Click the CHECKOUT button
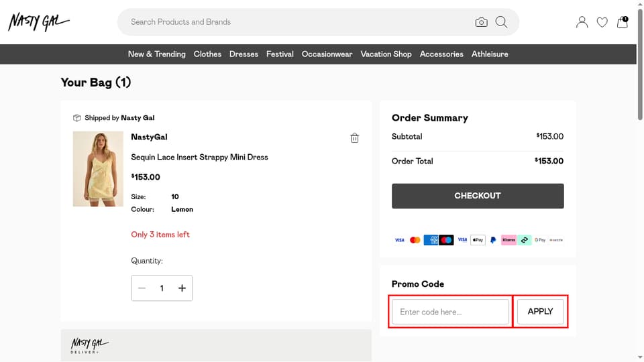644x362 pixels. tap(478, 196)
